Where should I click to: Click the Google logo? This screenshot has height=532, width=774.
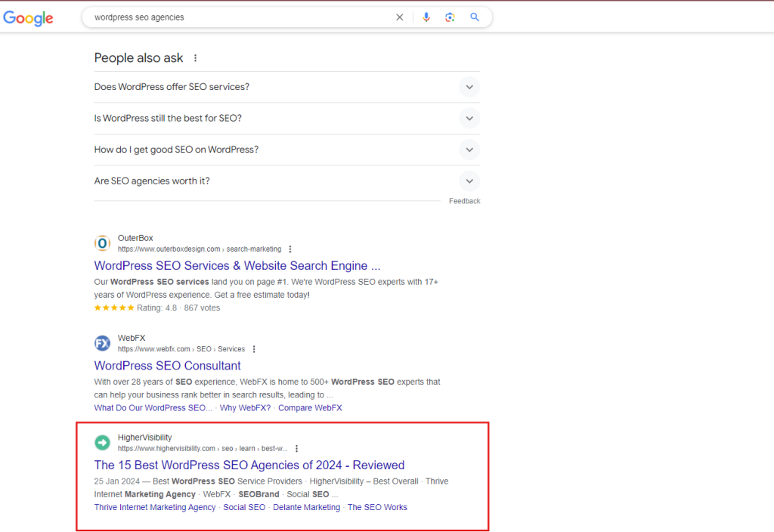coord(29,18)
